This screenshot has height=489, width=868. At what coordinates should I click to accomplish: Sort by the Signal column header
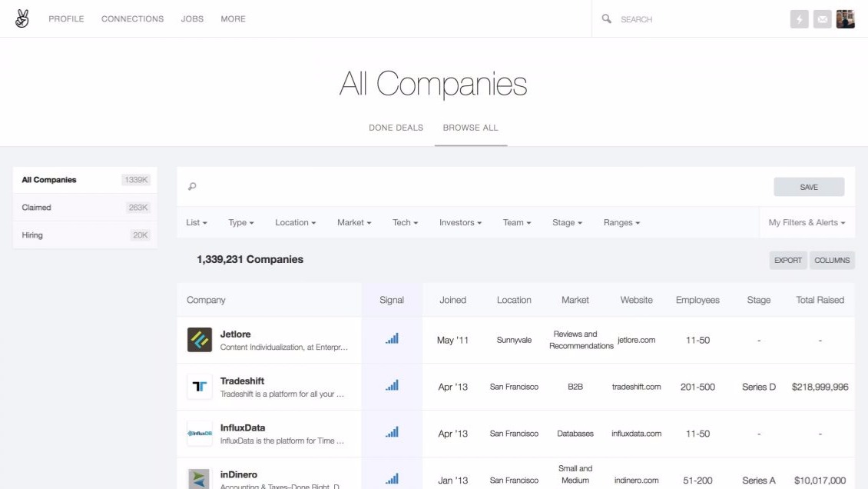(392, 300)
